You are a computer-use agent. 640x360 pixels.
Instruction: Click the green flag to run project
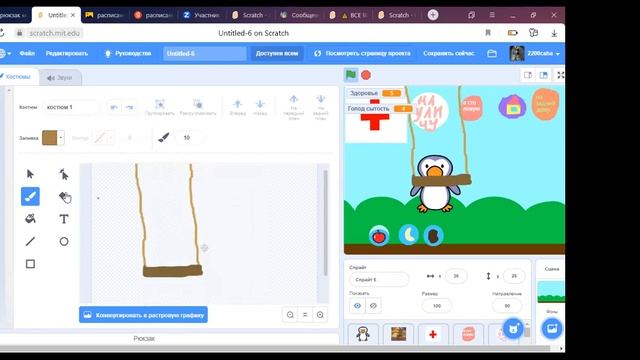pos(351,75)
